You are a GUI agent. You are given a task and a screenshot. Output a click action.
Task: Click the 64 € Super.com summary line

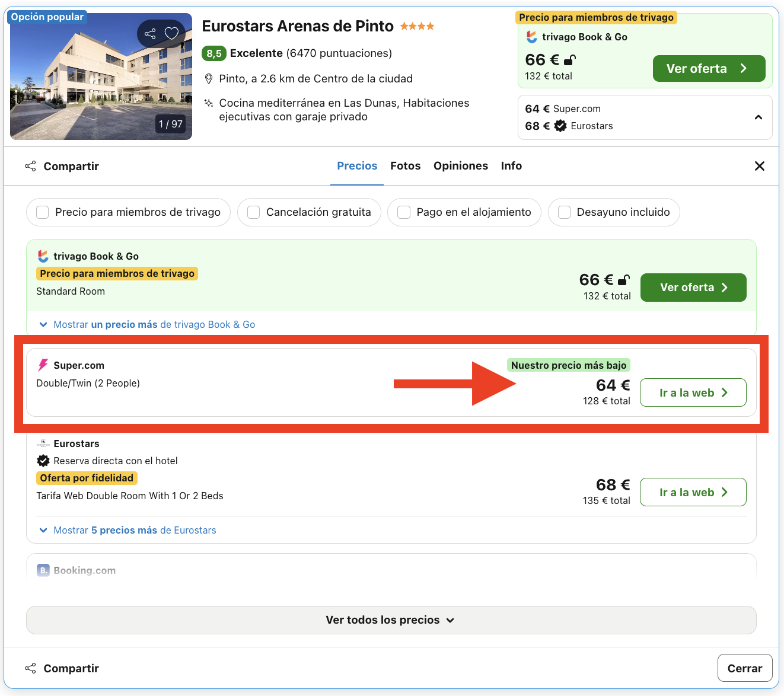pos(563,108)
